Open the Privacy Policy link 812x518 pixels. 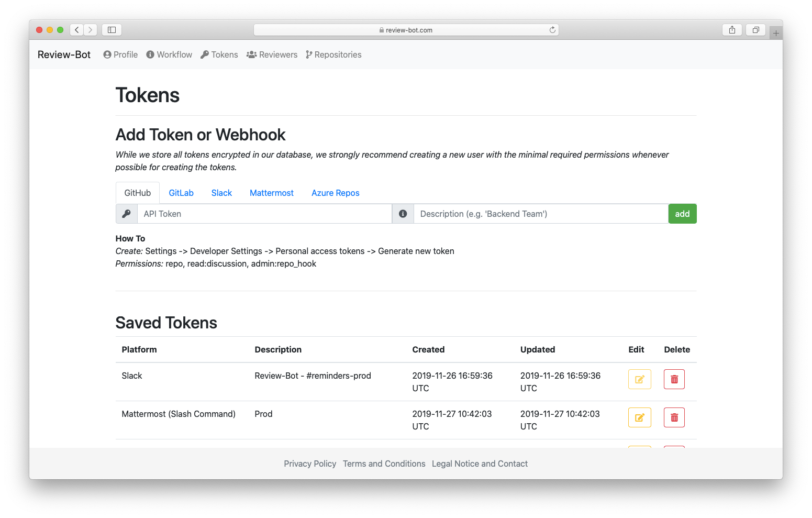[310, 464]
